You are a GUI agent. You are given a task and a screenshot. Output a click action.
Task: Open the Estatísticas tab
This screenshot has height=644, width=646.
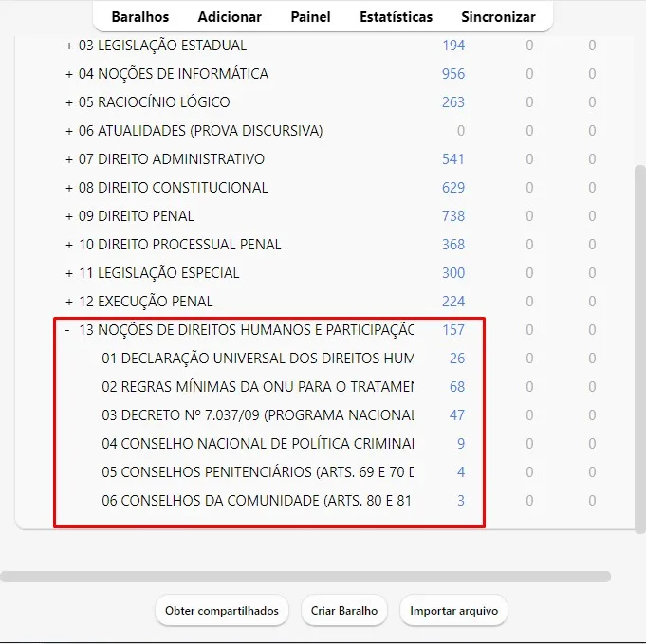tap(396, 17)
